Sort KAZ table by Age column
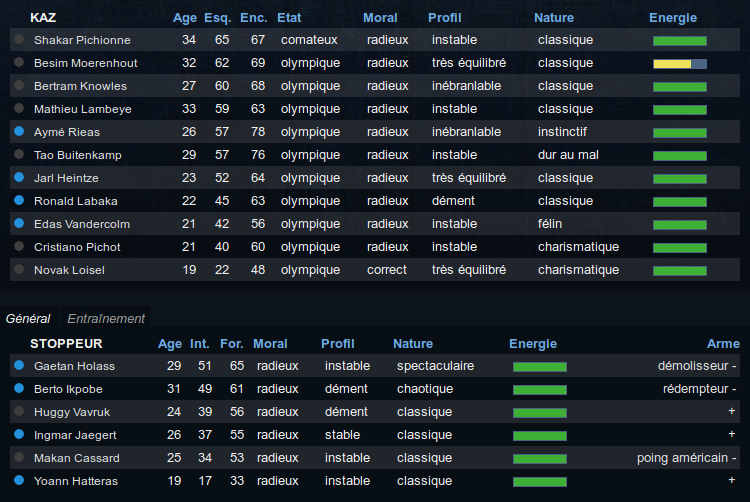This screenshot has width=750, height=502. tap(185, 18)
